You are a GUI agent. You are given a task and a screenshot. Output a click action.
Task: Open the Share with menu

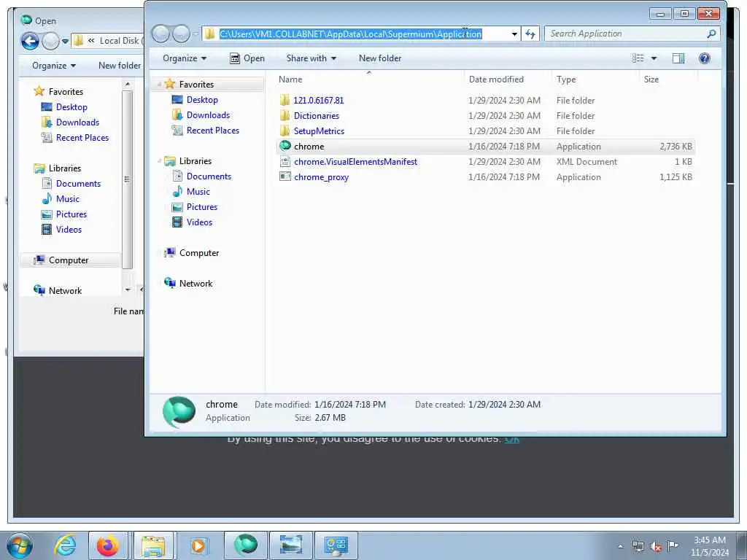pos(311,58)
